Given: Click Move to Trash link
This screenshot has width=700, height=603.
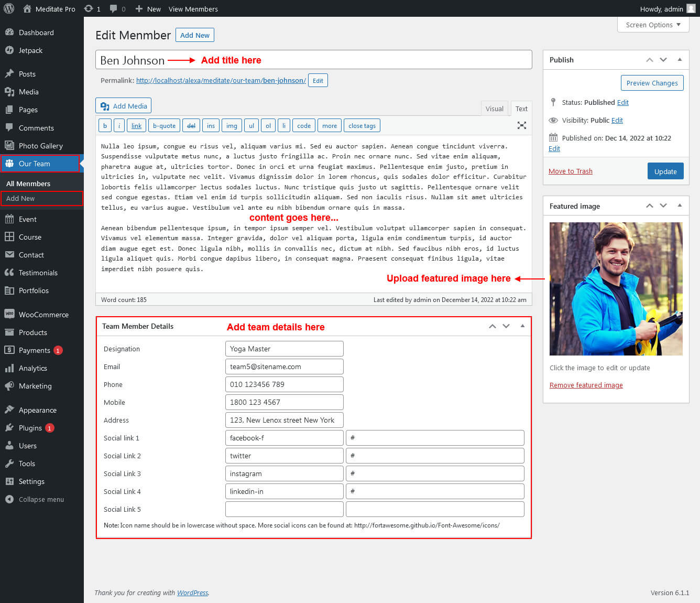Looking at the screenshot, I should 571,171.
